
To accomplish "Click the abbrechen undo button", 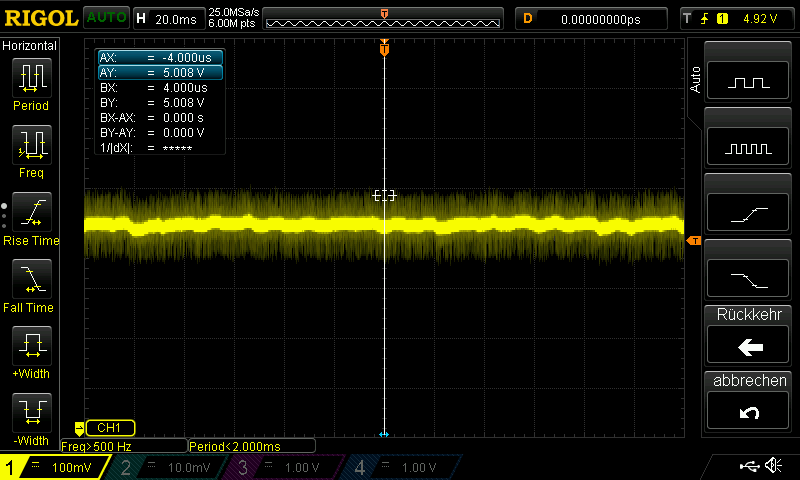I will [748, 411].
